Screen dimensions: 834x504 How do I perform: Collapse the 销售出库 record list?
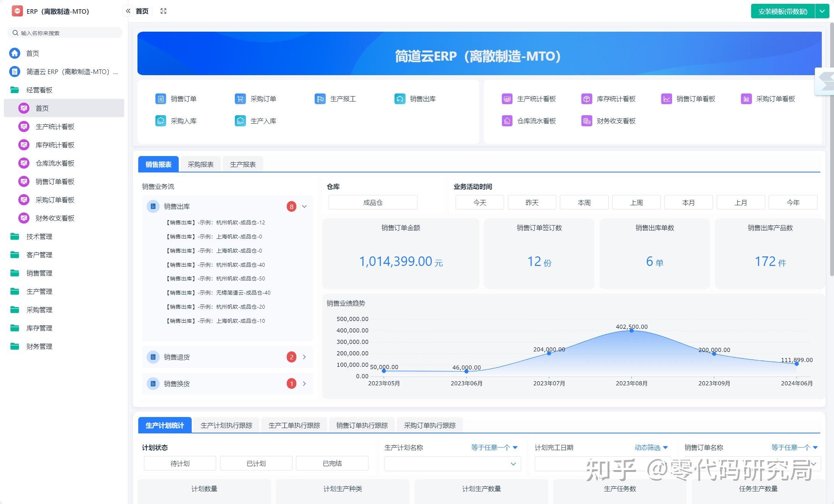(304, 206)
